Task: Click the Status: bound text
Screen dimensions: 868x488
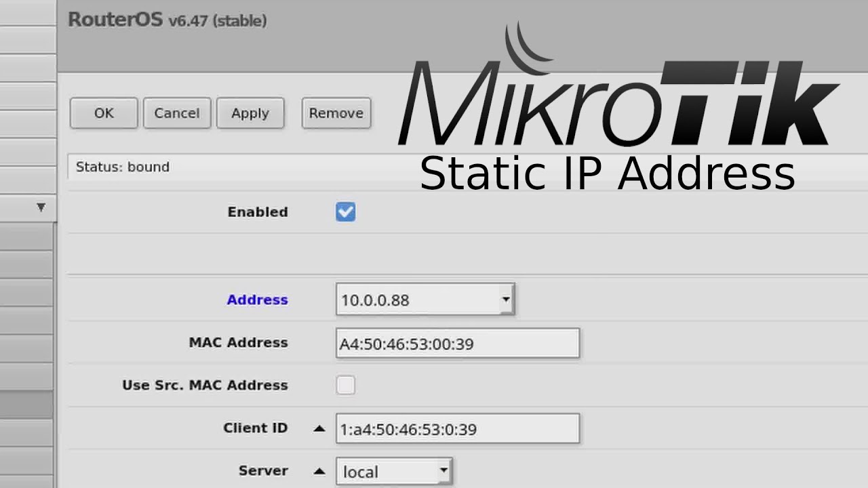Action: 123,167
